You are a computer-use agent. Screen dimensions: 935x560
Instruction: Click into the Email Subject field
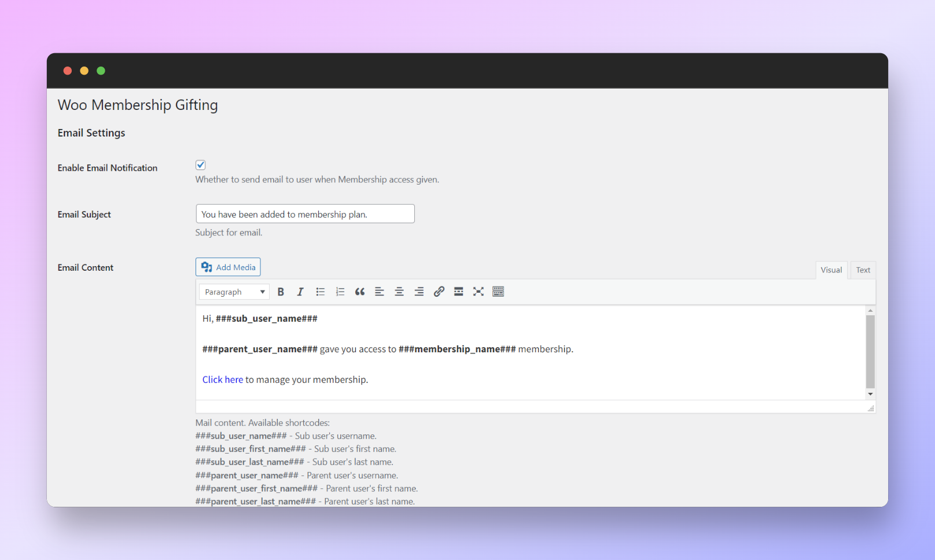(305, 214)
